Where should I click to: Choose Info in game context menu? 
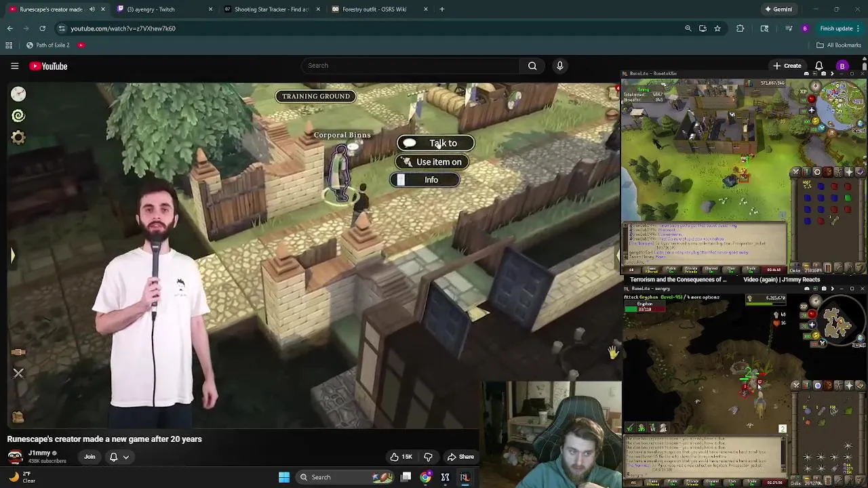(425, 180)
